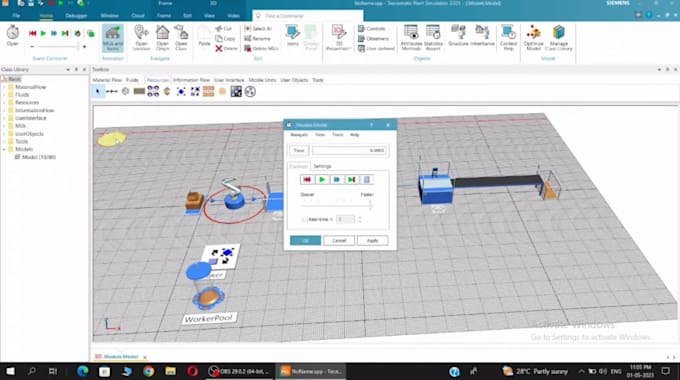Screen dimensions: 680x380
Task: Open Context Help from the ribbon
Action: click(508, 37)
